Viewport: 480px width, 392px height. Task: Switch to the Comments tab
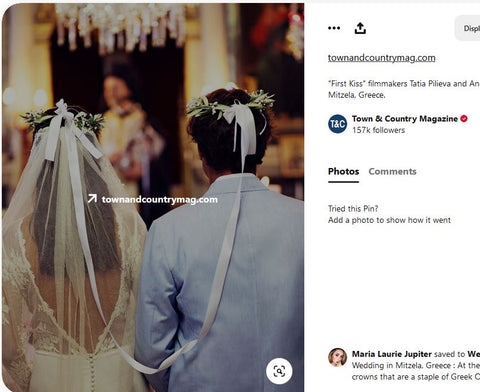[x=392, y=171]
